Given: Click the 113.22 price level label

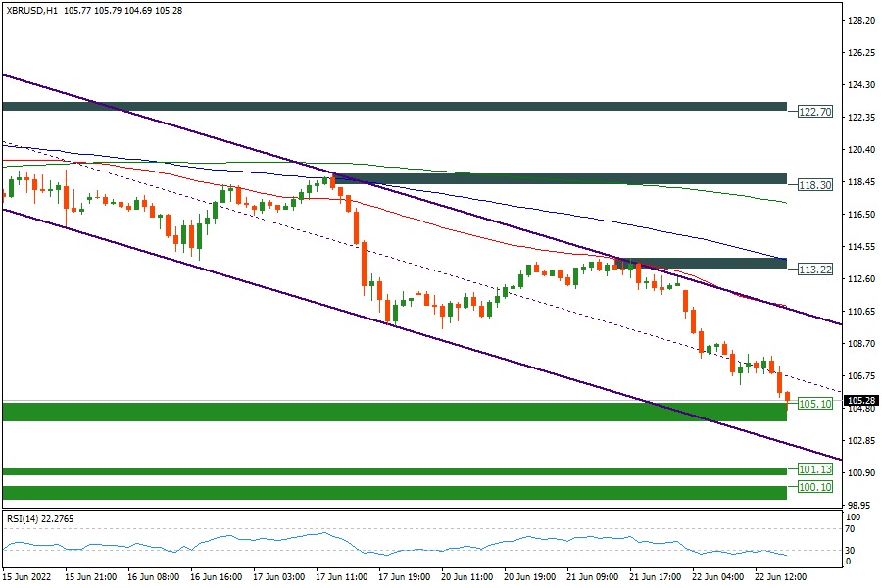Looking at the screenshot, I should (x=814, y=268).
